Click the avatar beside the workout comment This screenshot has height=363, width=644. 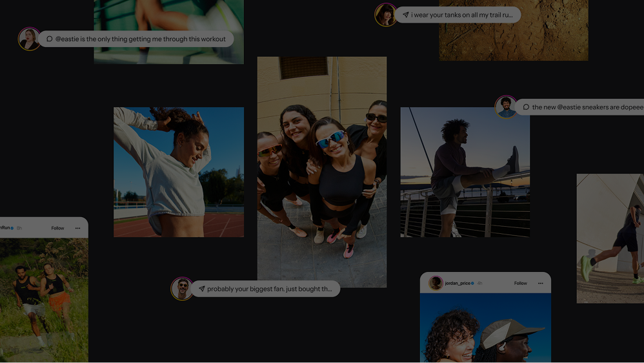(x=29, y=39)
